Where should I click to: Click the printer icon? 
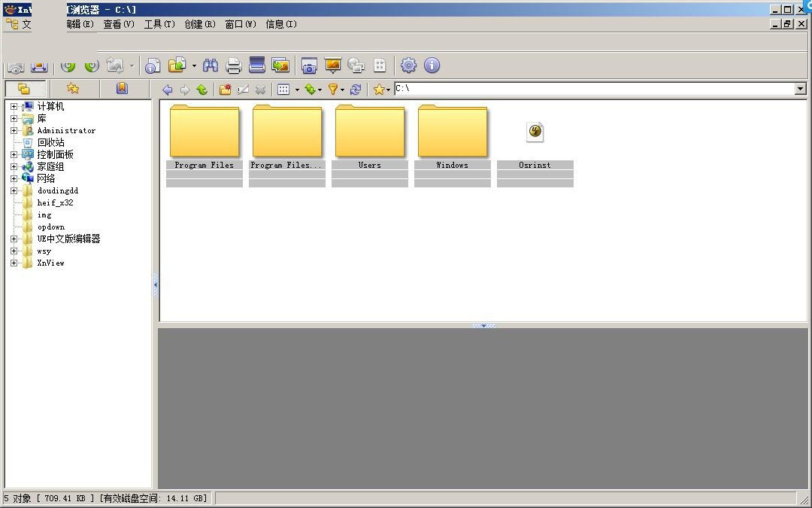click(234, 65)
